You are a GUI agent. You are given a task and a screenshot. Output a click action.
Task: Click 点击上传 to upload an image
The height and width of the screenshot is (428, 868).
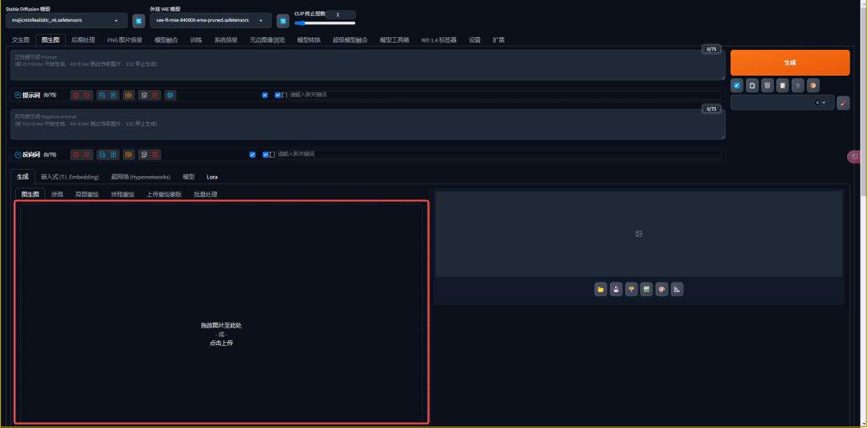tap(222, 344)
